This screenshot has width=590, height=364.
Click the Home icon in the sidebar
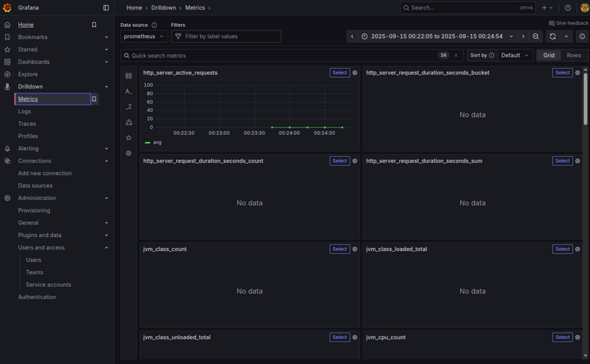point(7,25)
